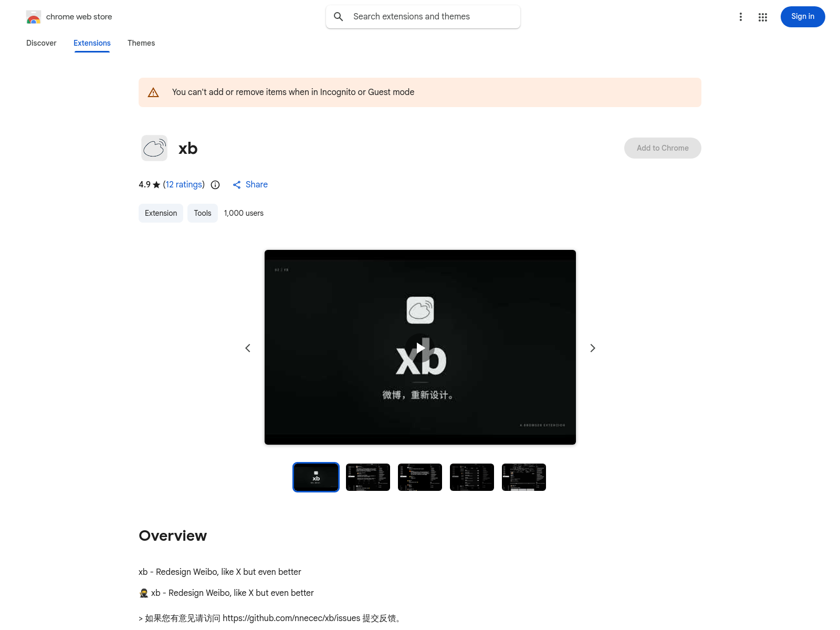840x630 pixels.
Task: Click the disabled Add to Chrome button
Action: point(663,148)
